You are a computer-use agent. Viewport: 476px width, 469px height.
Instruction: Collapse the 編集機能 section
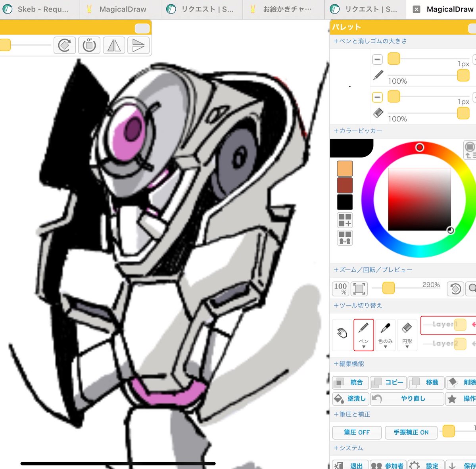click(x=349, y=363)
